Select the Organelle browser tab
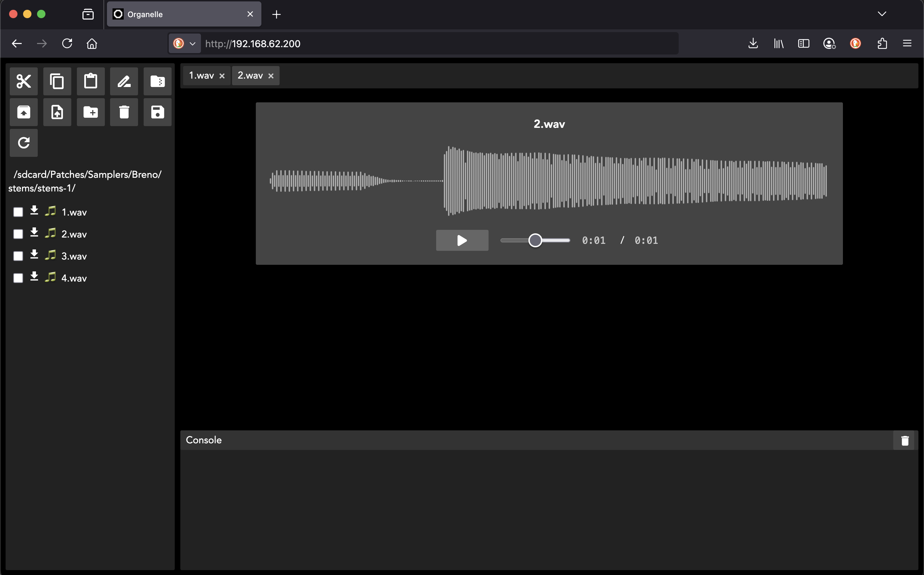This screenshot has width=924, height=575. pos(184,14)
